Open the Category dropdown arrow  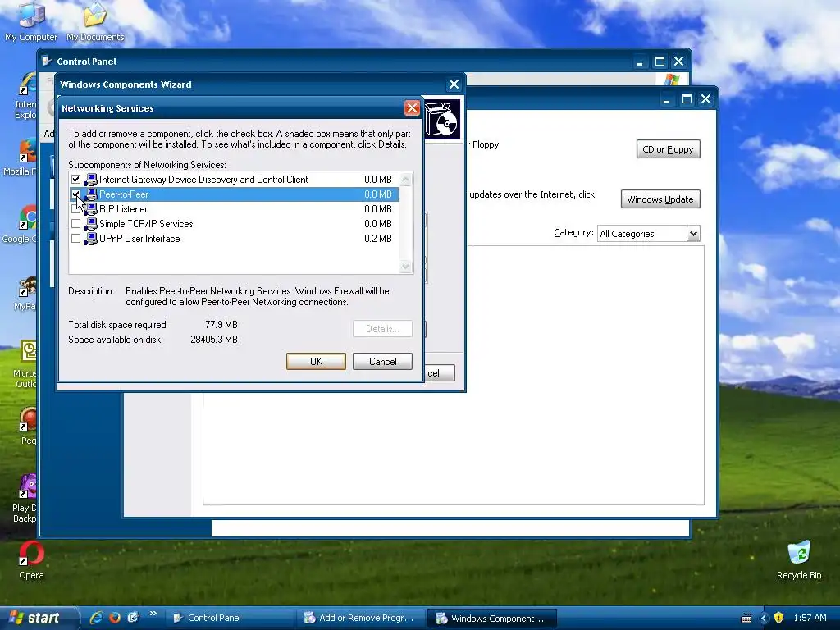(693, 234)
